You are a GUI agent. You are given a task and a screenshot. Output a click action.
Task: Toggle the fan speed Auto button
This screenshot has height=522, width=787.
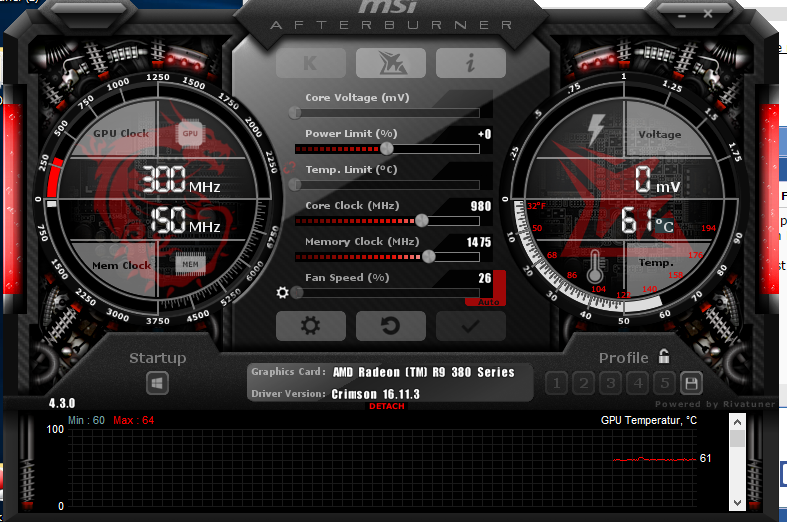pyautogui.click(x=488, y=302)
